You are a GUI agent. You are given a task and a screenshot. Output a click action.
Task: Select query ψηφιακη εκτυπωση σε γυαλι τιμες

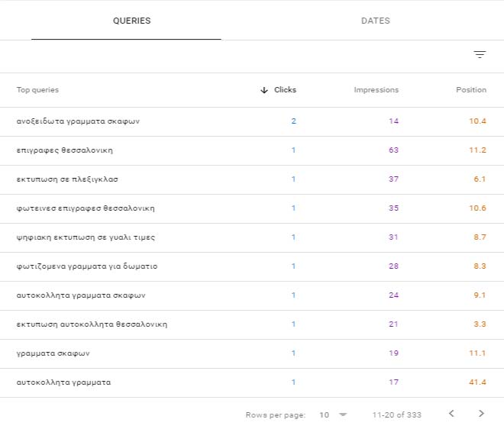(x=86, y=237)
